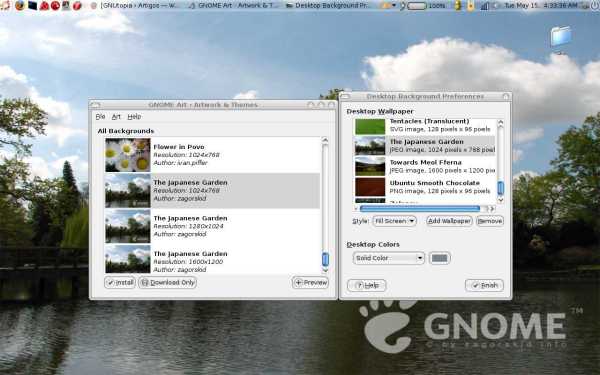This screenshot has width=600, height=375.
Task: Click "Resolution: 1600x1200" text
Action: [x=188, y=262]
